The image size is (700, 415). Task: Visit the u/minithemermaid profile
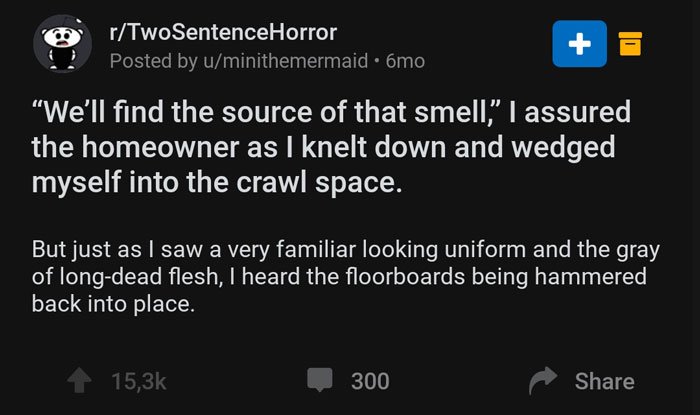click(286, 61)
